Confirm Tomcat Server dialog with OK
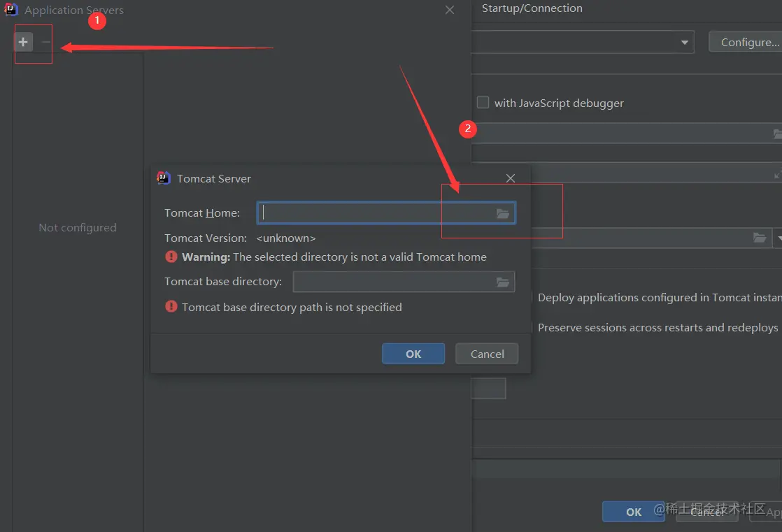 click(x=413, y=354)
